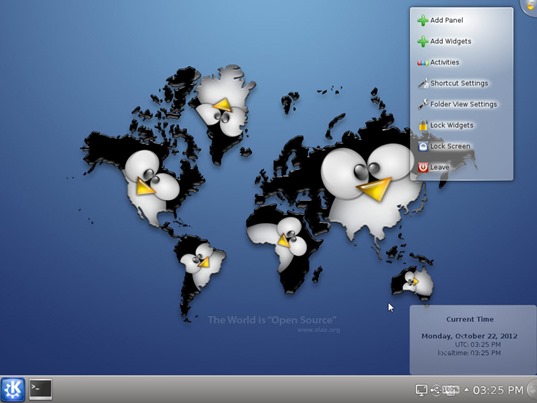The image size is (537, 403).
Task: Click the red power icon beside Leave
Action: (x=423, y=167)
